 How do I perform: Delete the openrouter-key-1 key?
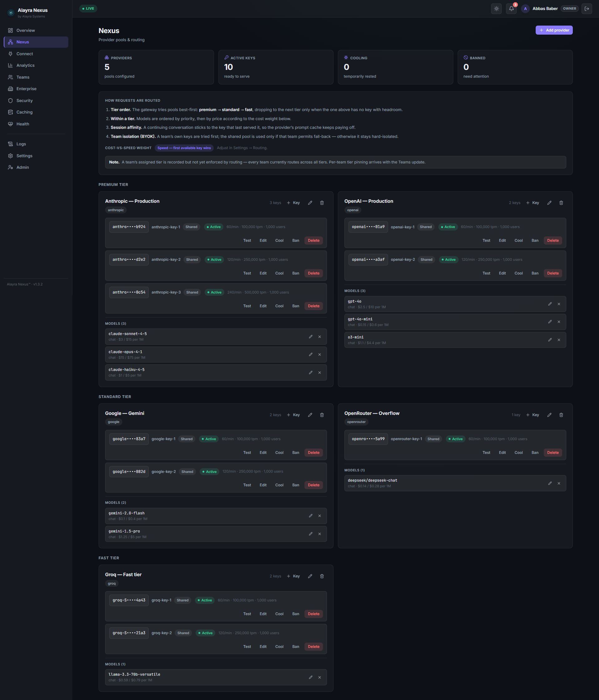(x=553, y=452)
